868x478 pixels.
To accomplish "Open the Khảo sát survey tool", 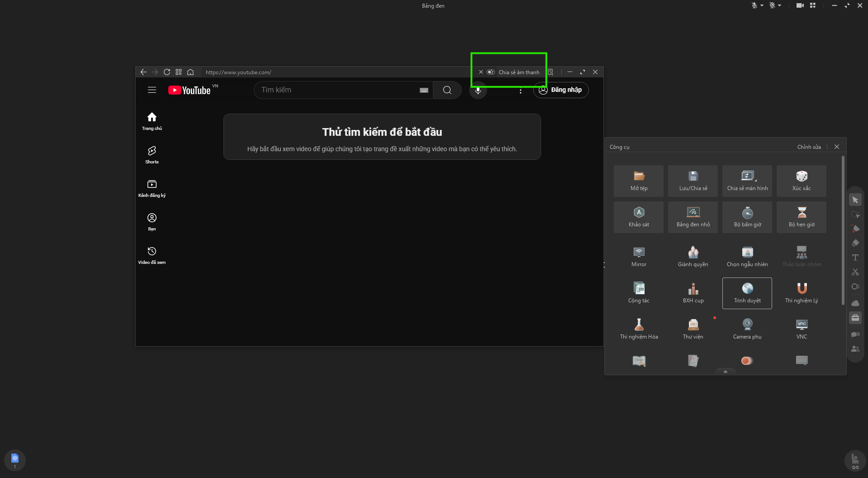I will [639, 217].
